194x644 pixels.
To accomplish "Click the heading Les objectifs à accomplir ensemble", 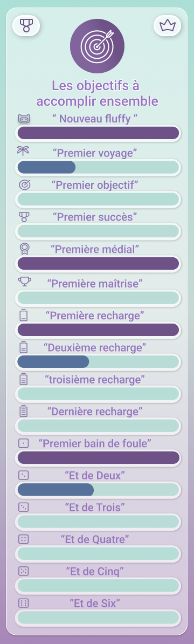I will [97, 93].
